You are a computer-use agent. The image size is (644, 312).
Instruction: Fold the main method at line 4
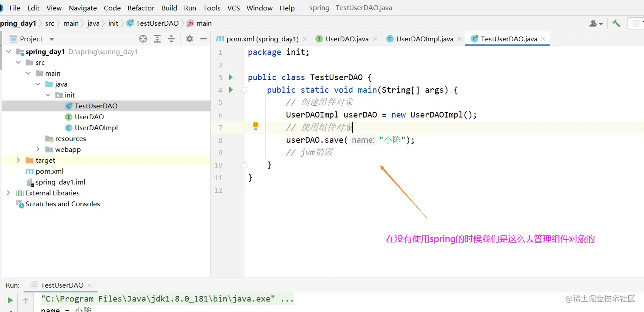pyautogui.click(x=244, y=90)
